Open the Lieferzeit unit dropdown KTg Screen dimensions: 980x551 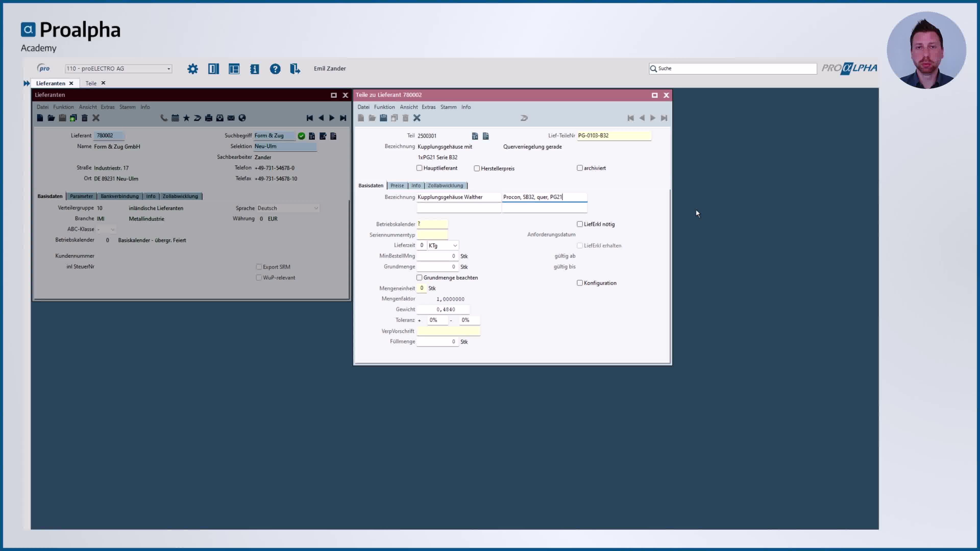point(443,246)
